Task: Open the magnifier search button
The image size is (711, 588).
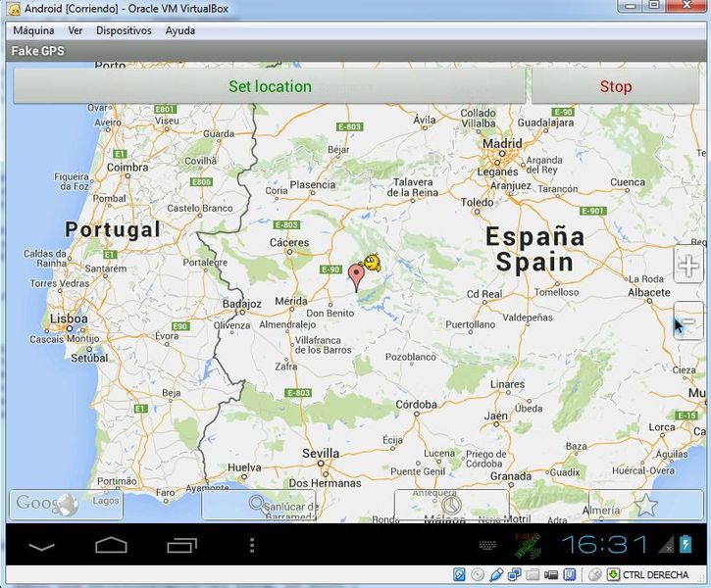Action: [x=258, y=504]
